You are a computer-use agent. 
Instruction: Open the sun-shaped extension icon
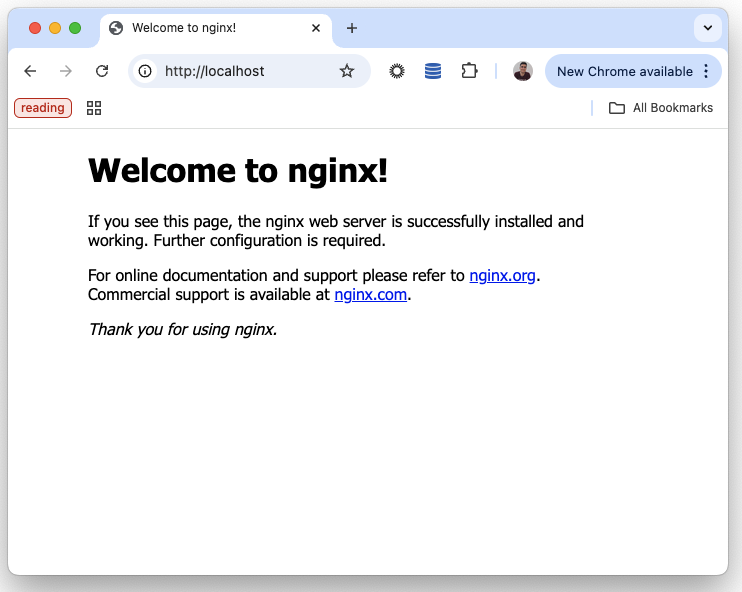click(397, 71)
